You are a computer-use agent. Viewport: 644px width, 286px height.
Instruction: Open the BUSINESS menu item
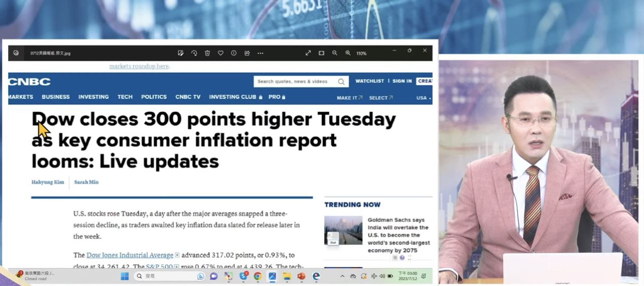coord(56,97)
